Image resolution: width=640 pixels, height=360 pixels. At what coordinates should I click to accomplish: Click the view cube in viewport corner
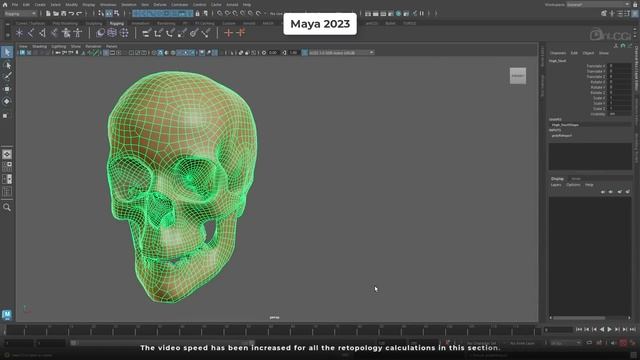(518, 76)
